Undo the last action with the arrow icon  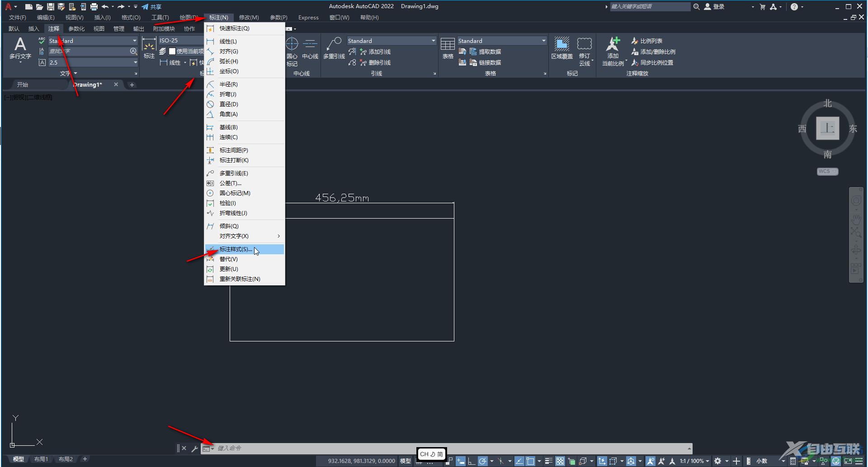(105, 7)
